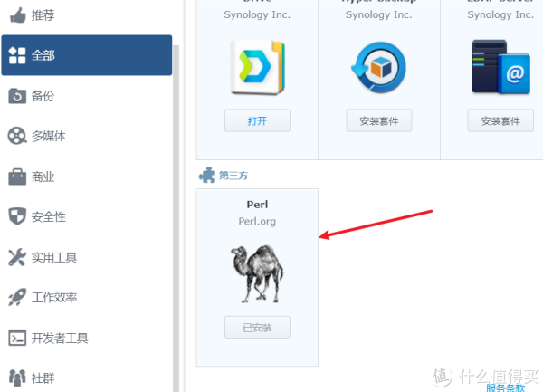Click the 备份 backup folder icon
The width and height of the screenshot is (543, 392).
tap(17, 96)
